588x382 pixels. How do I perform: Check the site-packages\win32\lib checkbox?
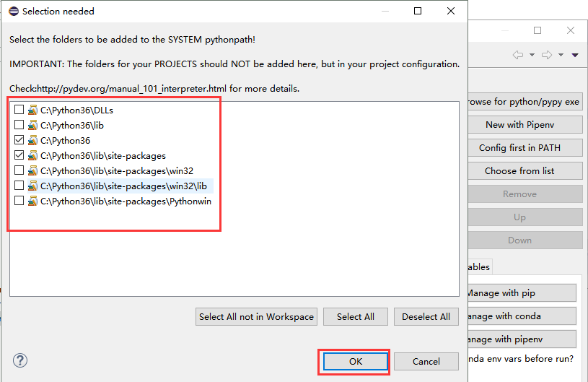tap(19, 186)
